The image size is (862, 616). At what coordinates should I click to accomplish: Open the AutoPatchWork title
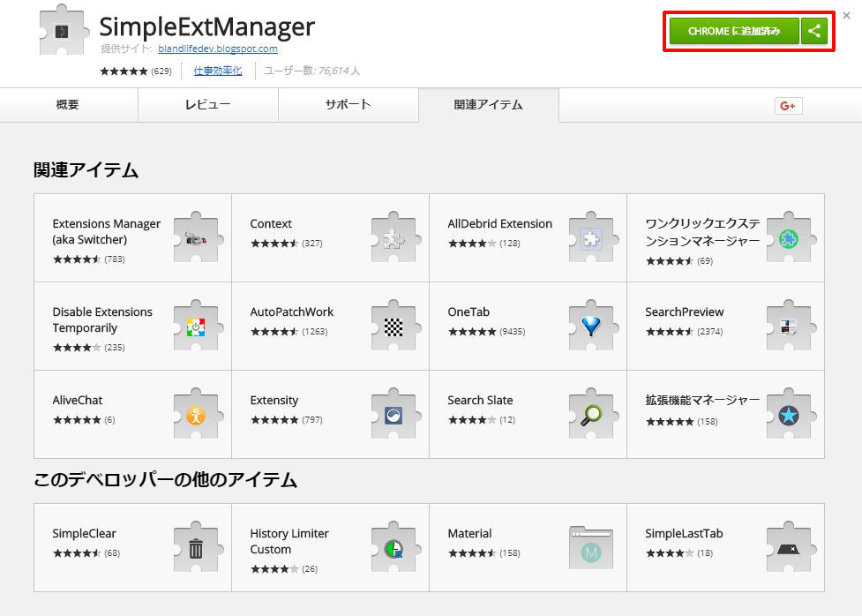(x=292, y=312)
